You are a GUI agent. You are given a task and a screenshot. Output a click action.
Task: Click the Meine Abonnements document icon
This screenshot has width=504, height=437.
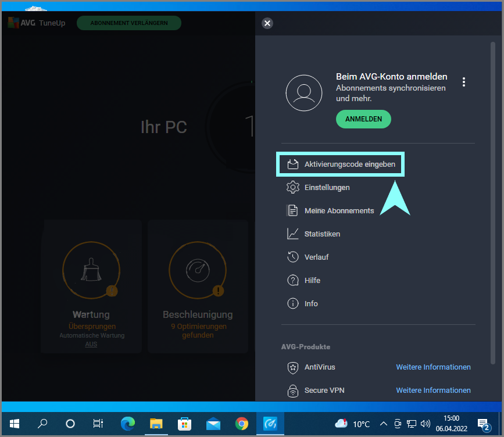(292, 211)
